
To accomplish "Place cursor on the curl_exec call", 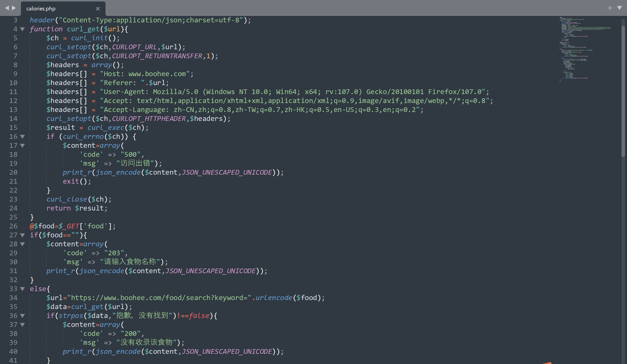I will pyautogui.click(x=106, y=128).
